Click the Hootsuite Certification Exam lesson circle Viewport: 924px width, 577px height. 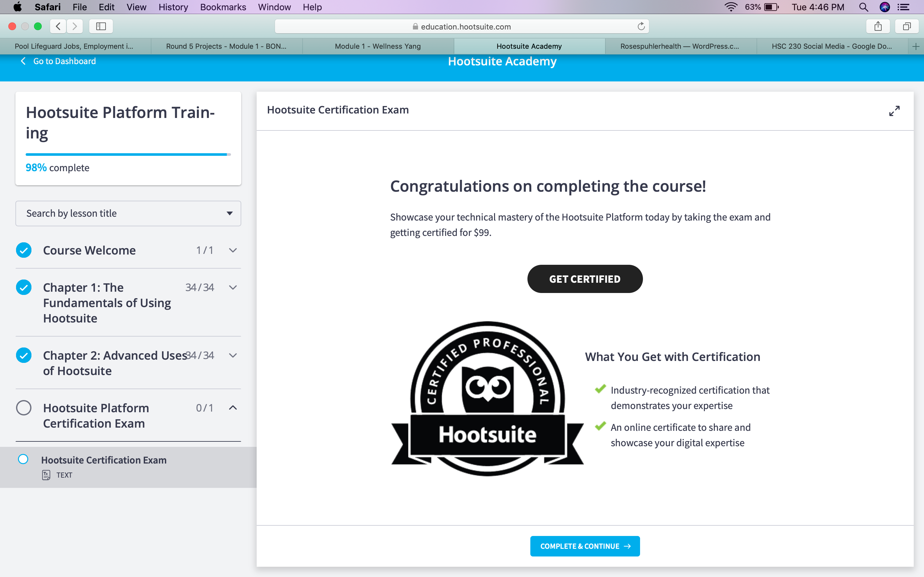click(23, 459)
